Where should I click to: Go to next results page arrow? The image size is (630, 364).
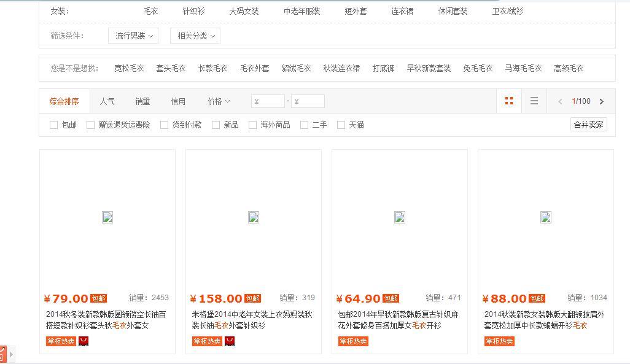602,101
